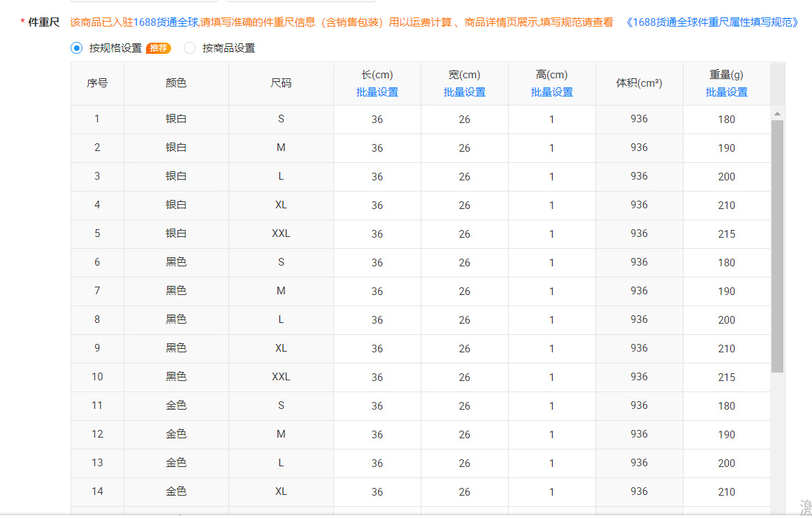Image resolution: width=812 pixels, height=518 pixels.
Task: Edit width field in row 1 银白 S
Action: tap(465, 120)
